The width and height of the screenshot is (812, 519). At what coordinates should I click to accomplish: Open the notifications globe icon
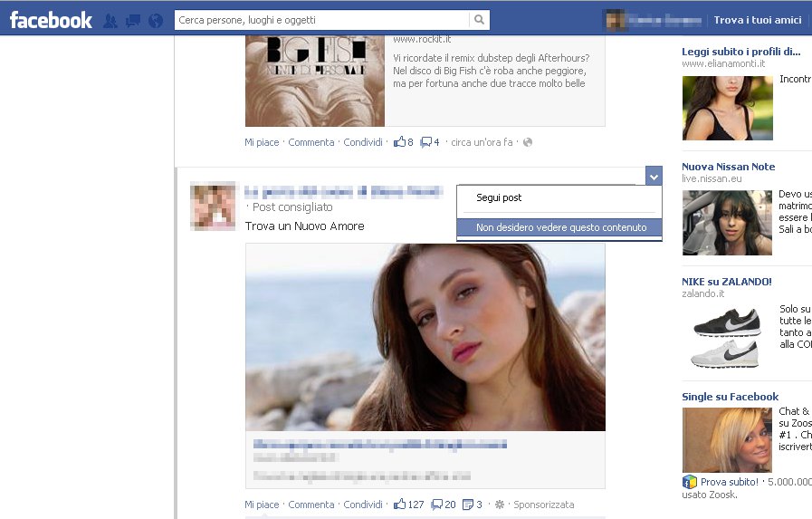coord(156,21)
